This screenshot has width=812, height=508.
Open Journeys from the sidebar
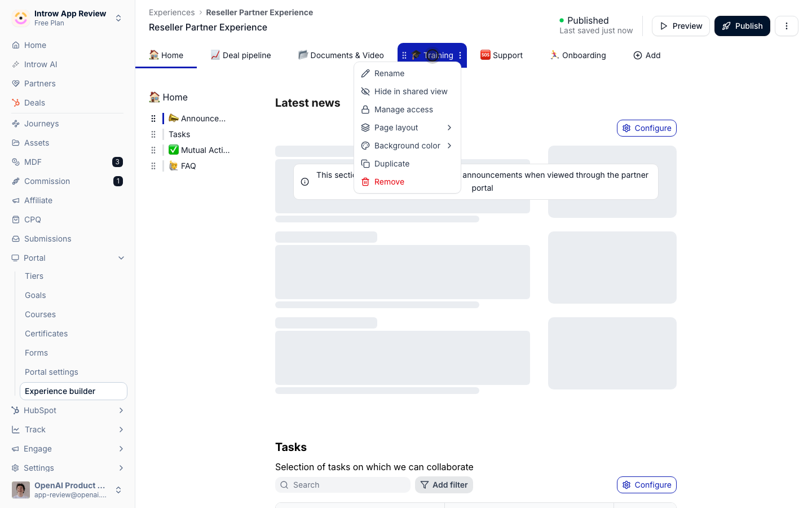point(68,124)
